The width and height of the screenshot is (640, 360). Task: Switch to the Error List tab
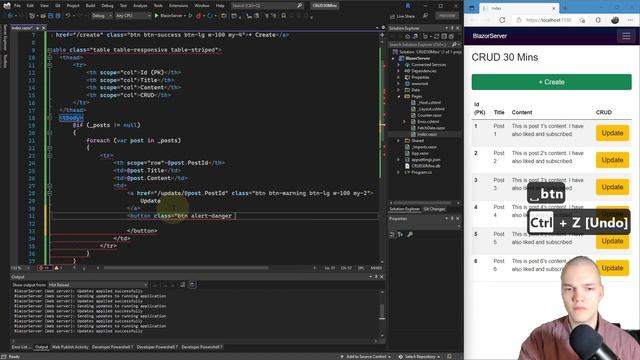click(20, 347)
